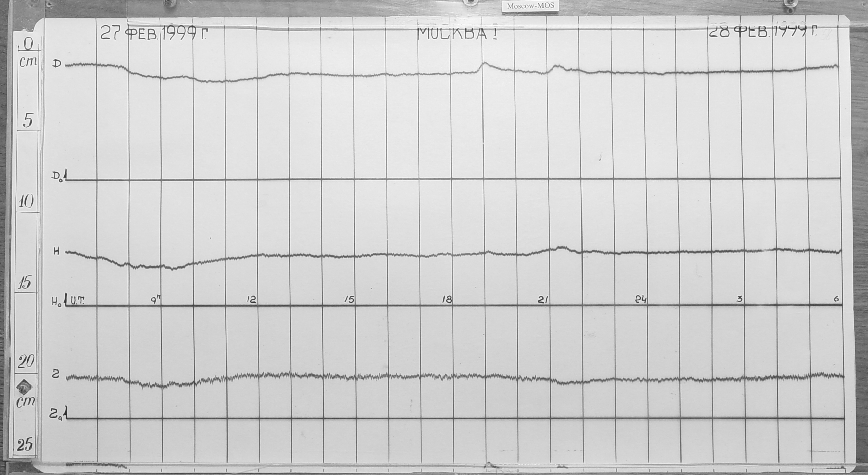The height and width of the screenshot is (475, 868).
Task: Click the 24 hour time marker
Action: 641,300
